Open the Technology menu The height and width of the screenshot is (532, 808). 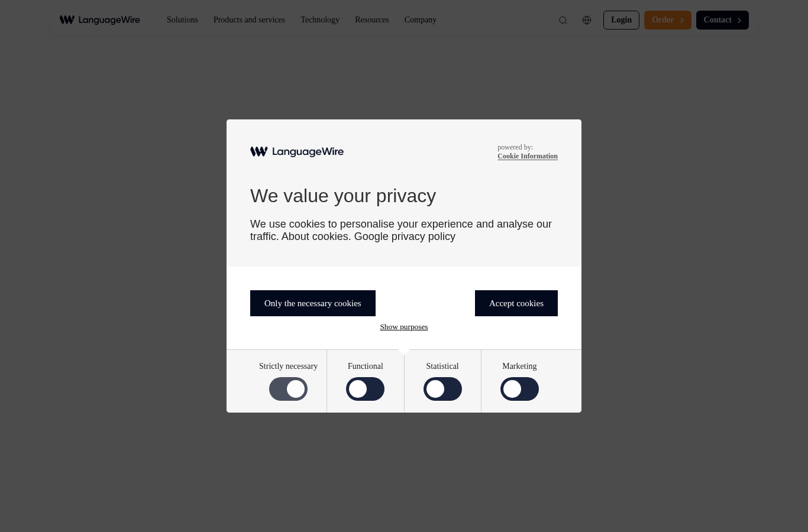tap(320, 20)
